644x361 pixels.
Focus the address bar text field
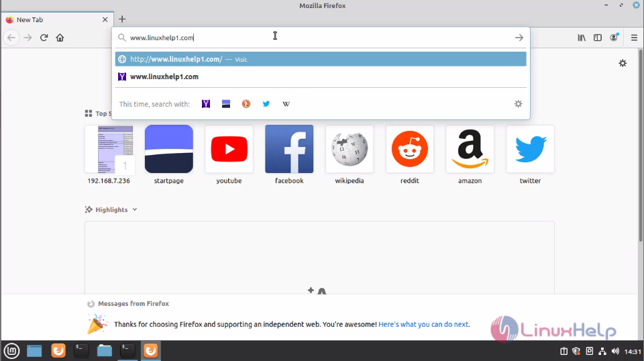tap(321, 38)
